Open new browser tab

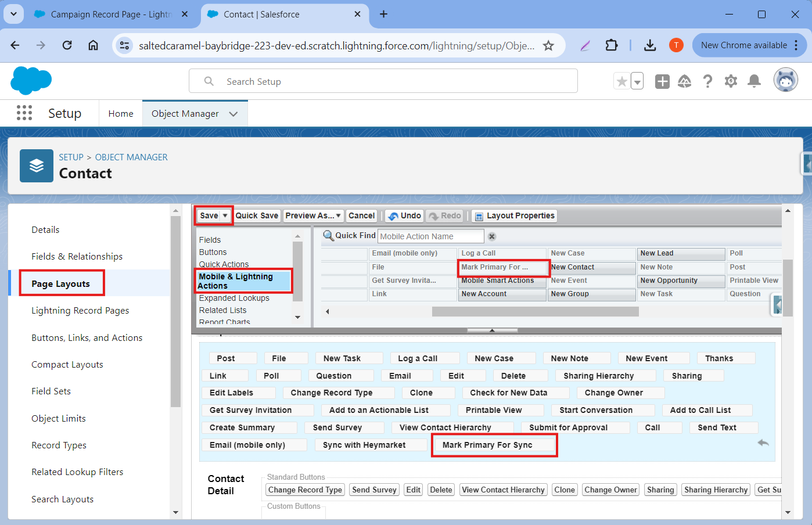pyautogui.click(x=383, y=14)
